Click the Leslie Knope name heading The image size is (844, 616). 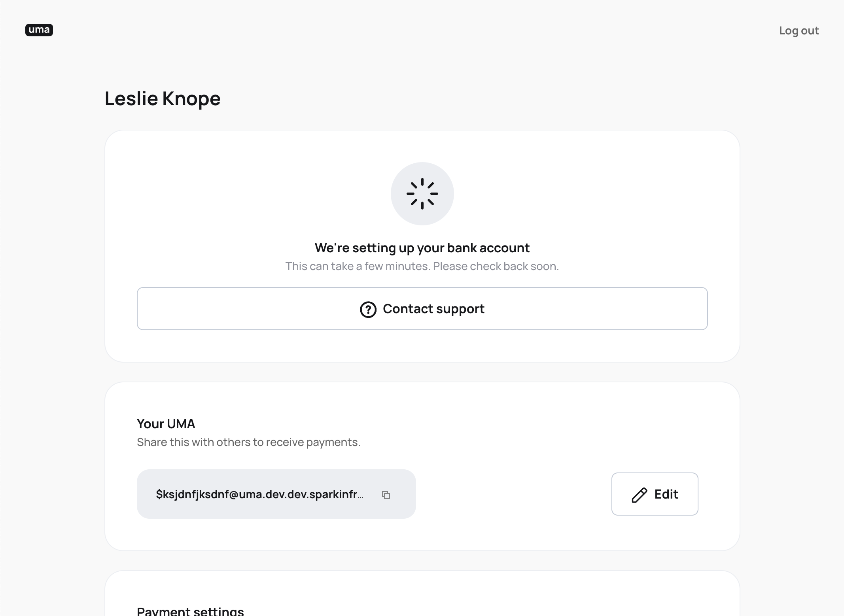point(163,98)
